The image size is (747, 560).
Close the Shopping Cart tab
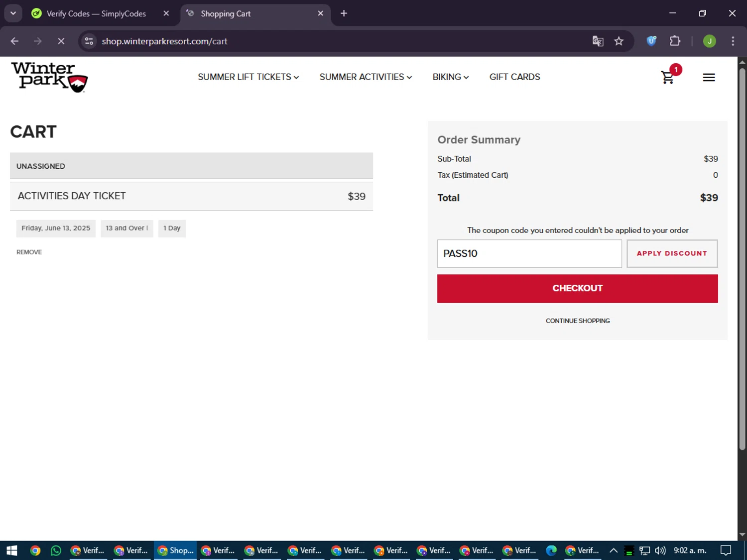click(x=320, y=13)
